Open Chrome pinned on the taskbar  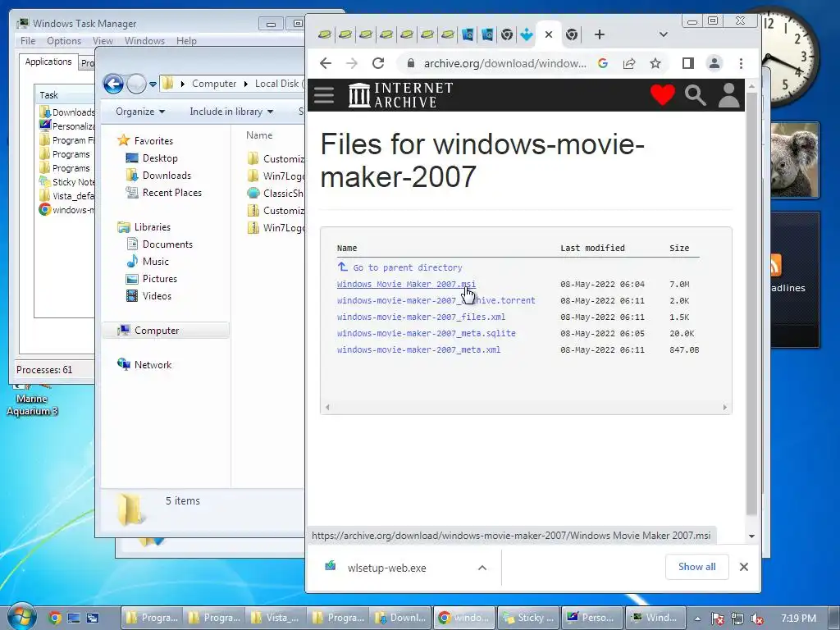click(55, 618)
